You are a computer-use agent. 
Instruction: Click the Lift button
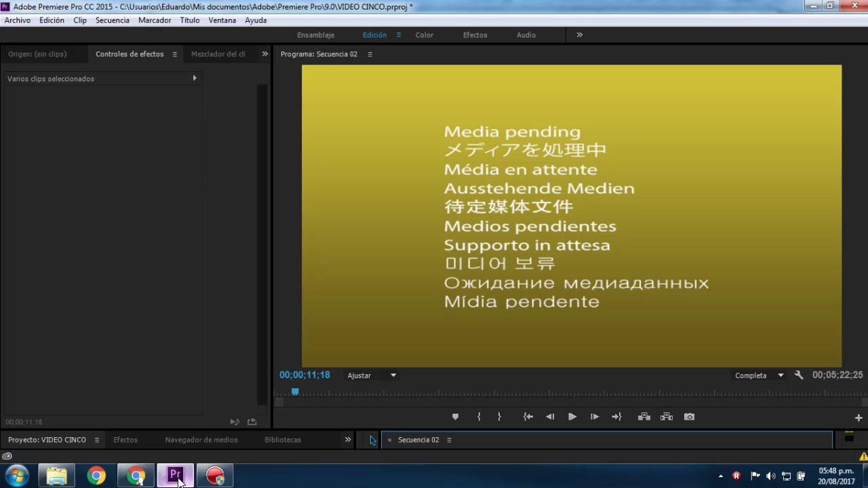click(x=644, y=417)
